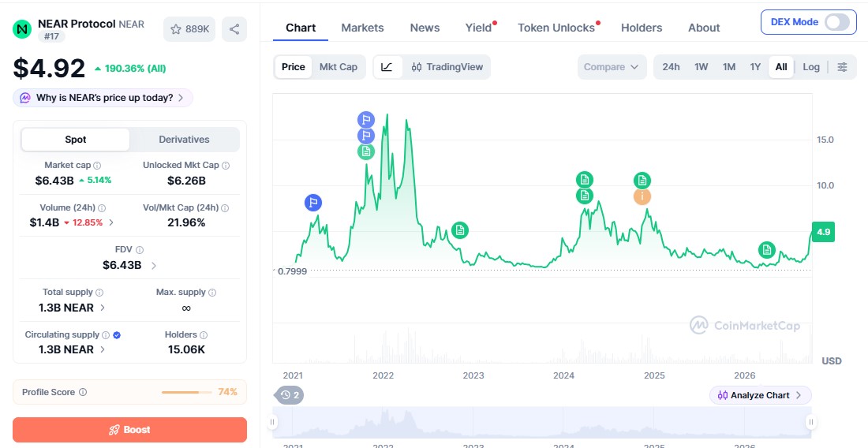The height and width of the screenshot is (448, 868).
Task: Open chart settings sliders icon
Action: (x=842, y=67)
